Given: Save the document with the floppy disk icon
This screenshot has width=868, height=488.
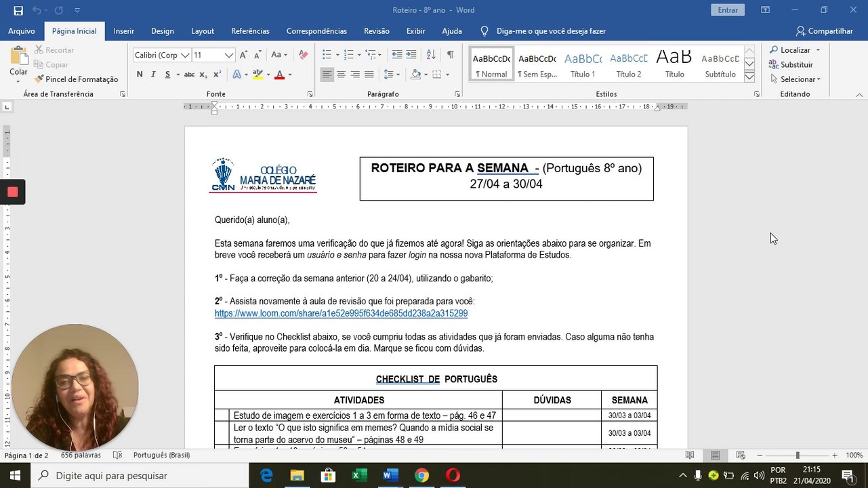Looking at the screenshot, I should [18, 10].
